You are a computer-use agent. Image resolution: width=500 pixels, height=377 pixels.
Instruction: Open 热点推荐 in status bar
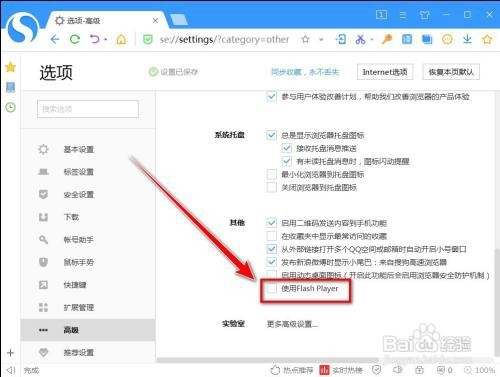tap(292, 370)
